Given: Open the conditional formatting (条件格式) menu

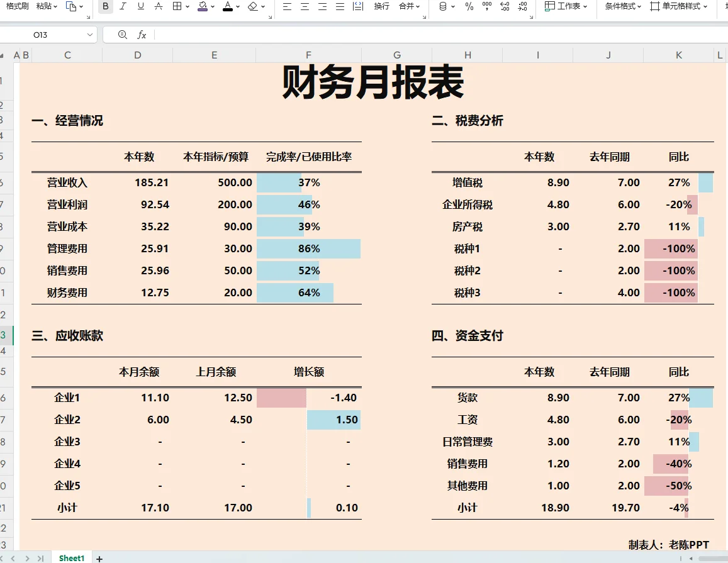Looking at the screenshot, I should pos(622,6).
